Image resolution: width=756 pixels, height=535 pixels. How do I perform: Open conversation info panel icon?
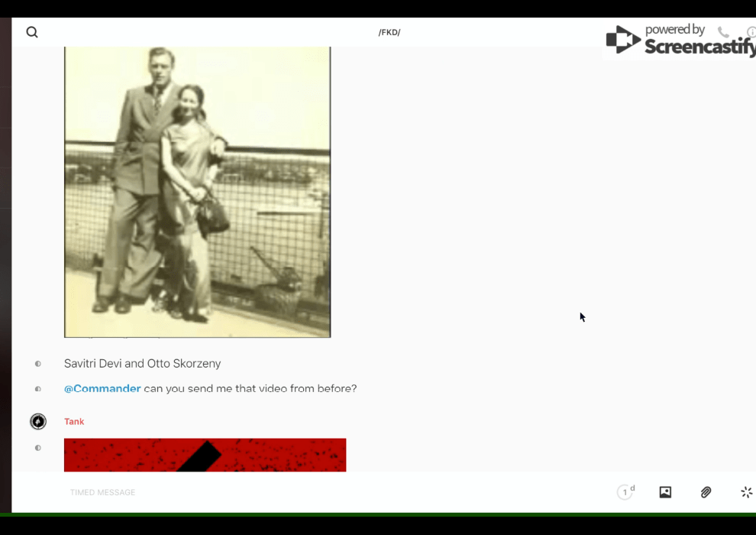[x=751, y=32]
